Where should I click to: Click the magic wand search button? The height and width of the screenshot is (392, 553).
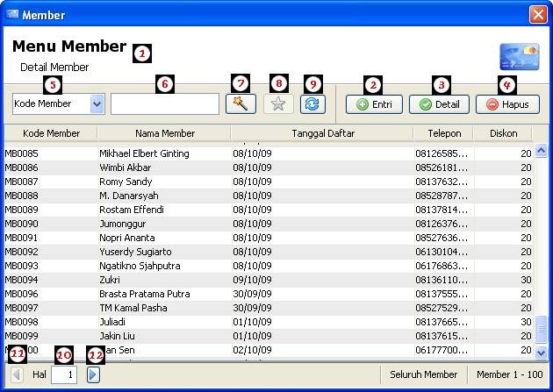pos(241,104)
